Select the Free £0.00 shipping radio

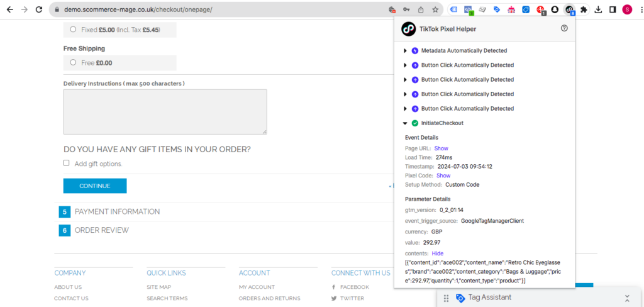point(73,62)
